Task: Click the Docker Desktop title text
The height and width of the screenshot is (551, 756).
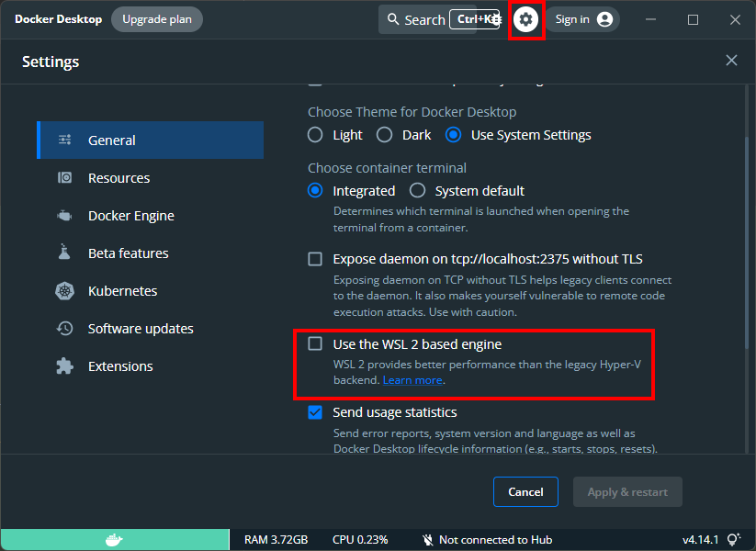Action: tap(59, 19)
